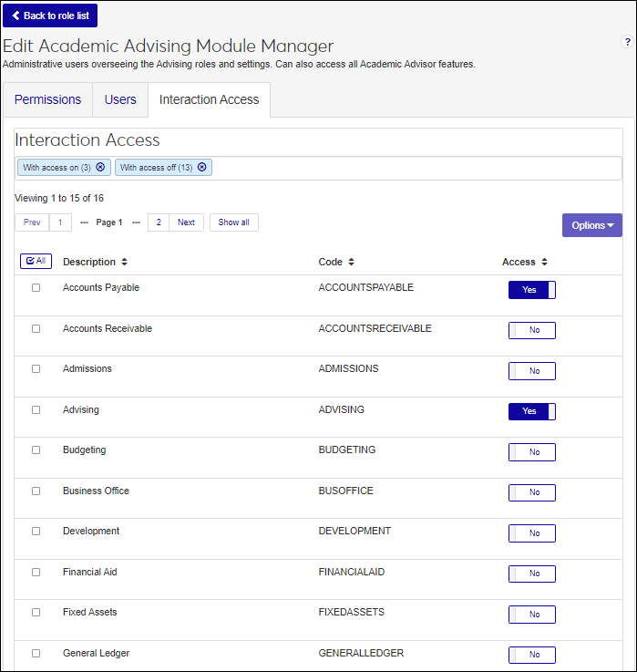This screenshot has width=637, height=672.
Task: Sort by Access column arrows
Action: pos(544,263)
